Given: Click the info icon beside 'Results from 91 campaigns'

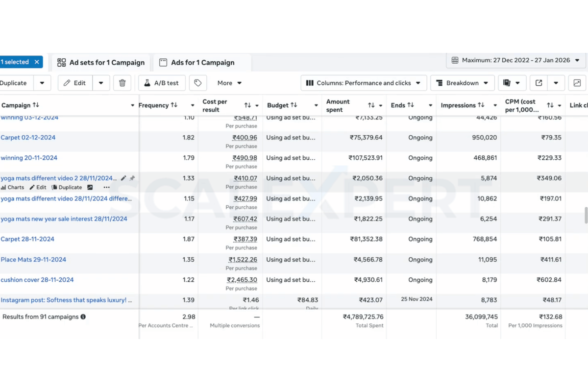Looking at the screenshot, I should [x=83, y=317].
